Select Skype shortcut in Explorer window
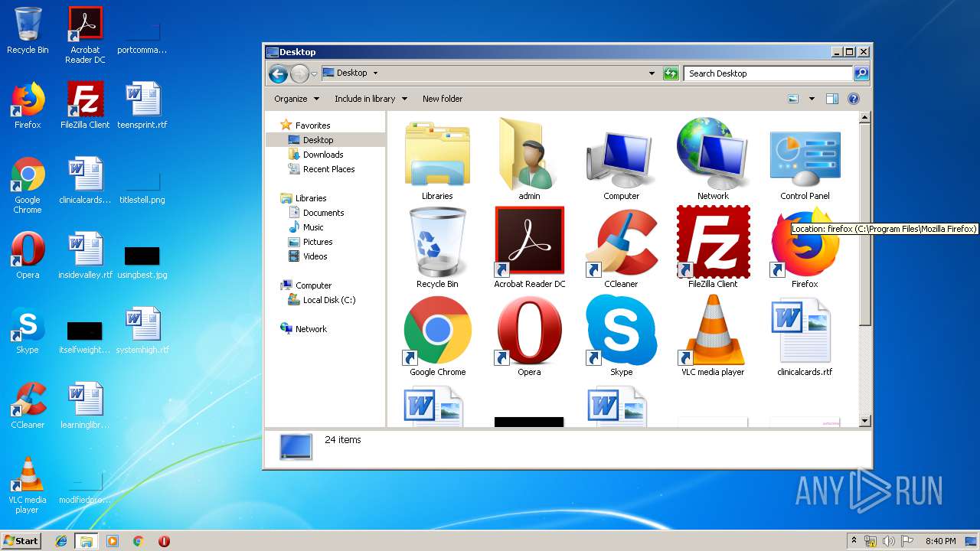The image size is (980, 551). click(621, 335)
